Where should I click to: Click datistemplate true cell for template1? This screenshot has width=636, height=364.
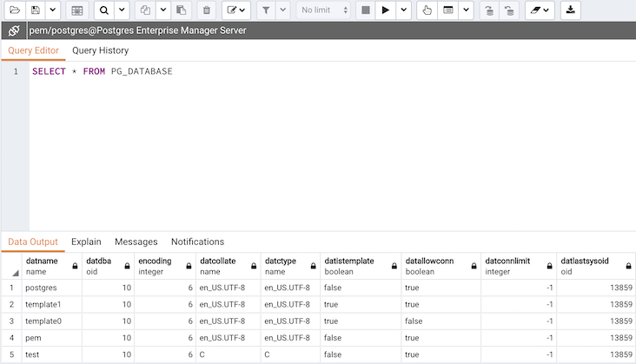tap(361, 304)
